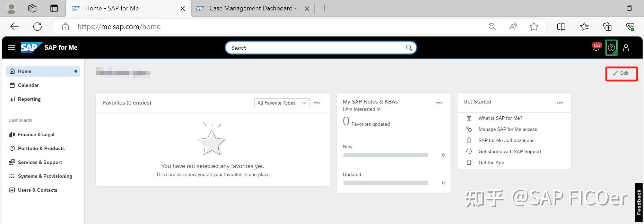Refresh the browser page
Screen dimensions: 644x224
pos(37,27)
